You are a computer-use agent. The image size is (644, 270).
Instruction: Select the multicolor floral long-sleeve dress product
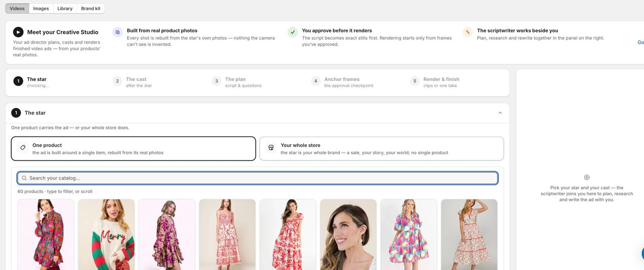click(46, 235)
